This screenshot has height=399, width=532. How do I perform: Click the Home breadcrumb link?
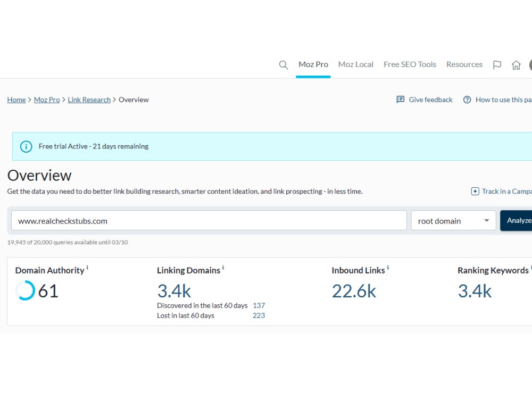click(x=16, y=100)
